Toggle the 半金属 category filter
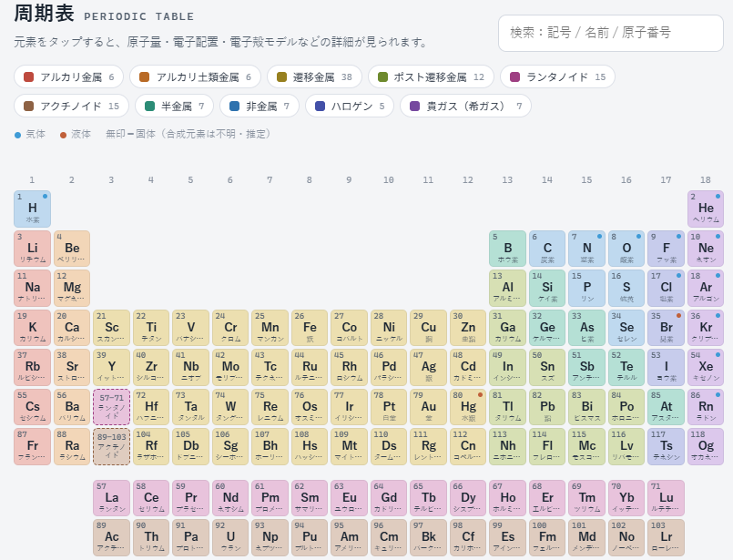The image size is (733, 560). pos(174,107)
